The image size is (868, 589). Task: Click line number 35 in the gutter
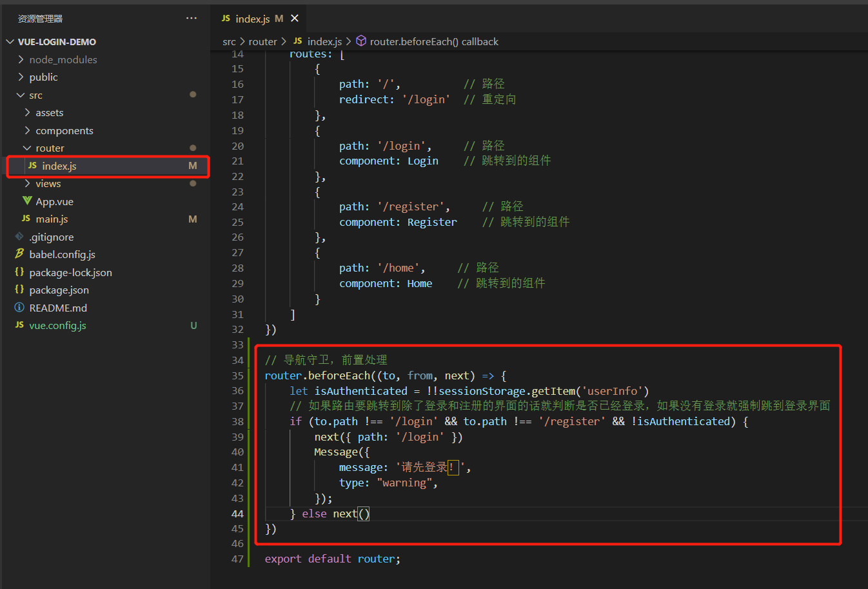tap(237, 375)
